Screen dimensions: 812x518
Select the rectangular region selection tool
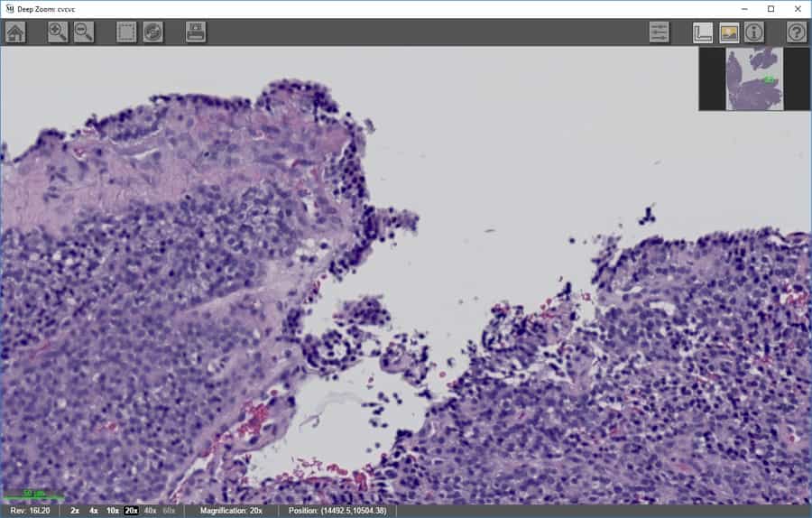[x=126, y=32]
